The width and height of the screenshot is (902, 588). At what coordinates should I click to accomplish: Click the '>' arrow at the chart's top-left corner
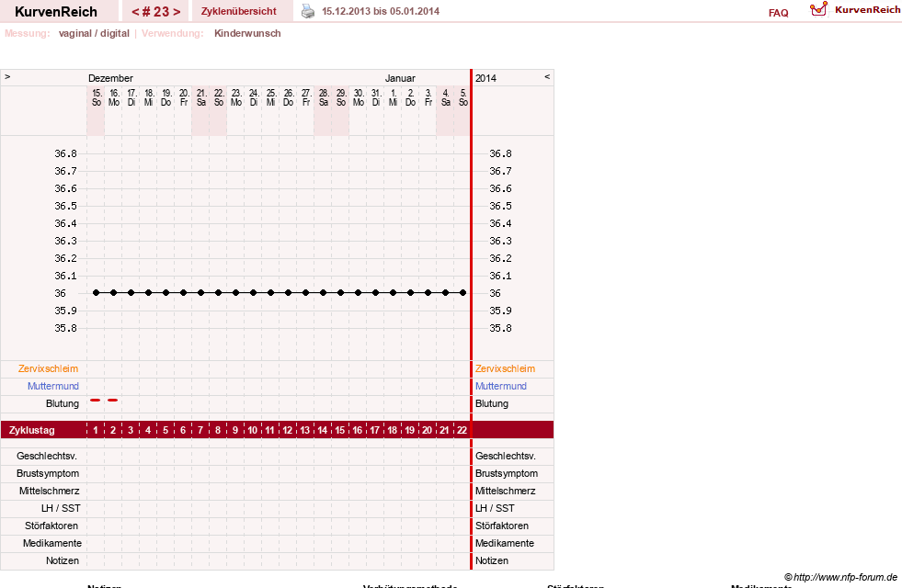point(7,76)
